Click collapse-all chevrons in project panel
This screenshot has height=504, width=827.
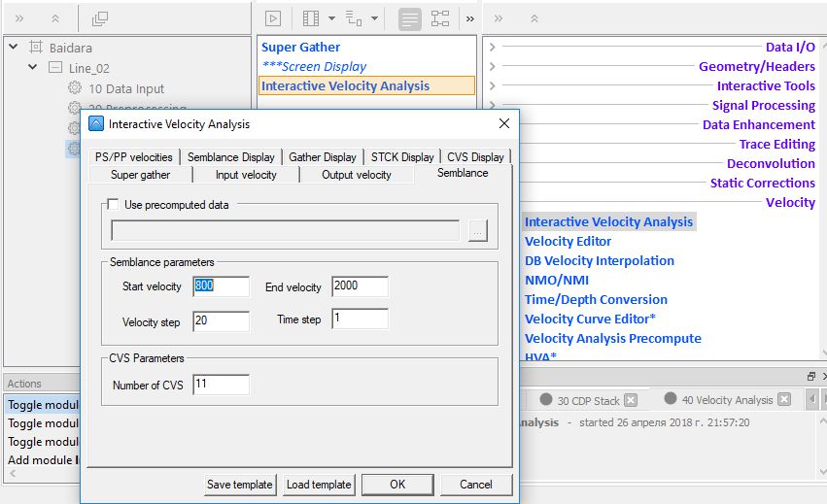(x=54, y=19)
